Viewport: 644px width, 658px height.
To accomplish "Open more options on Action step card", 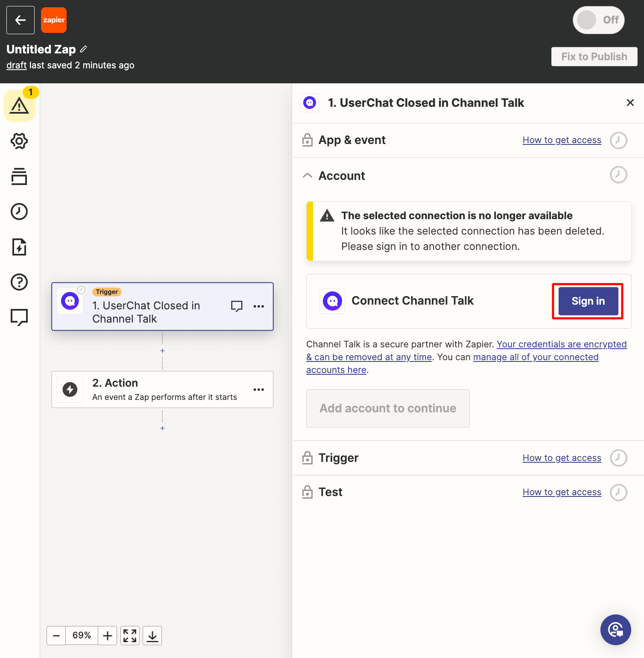I will 259,390.
